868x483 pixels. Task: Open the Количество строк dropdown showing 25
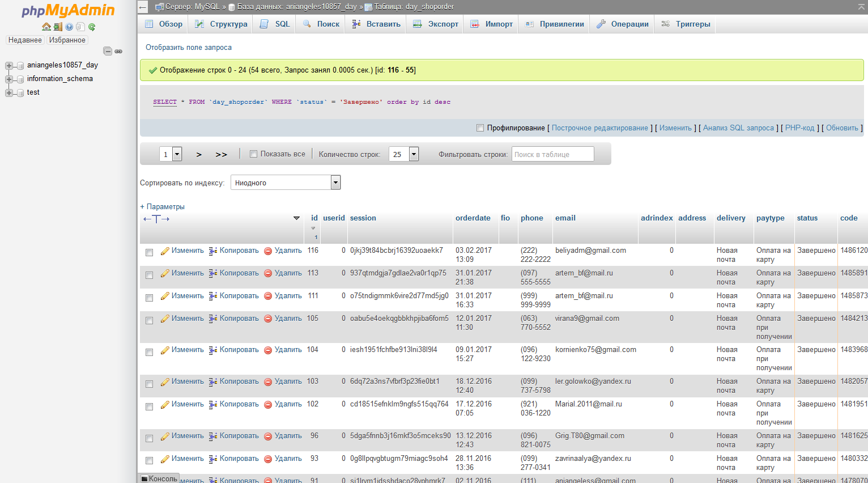403,154
